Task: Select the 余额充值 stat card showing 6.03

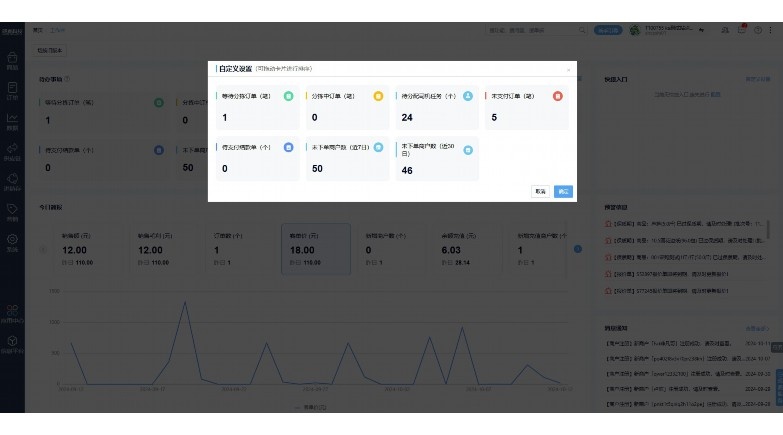Action: [469, 249]
